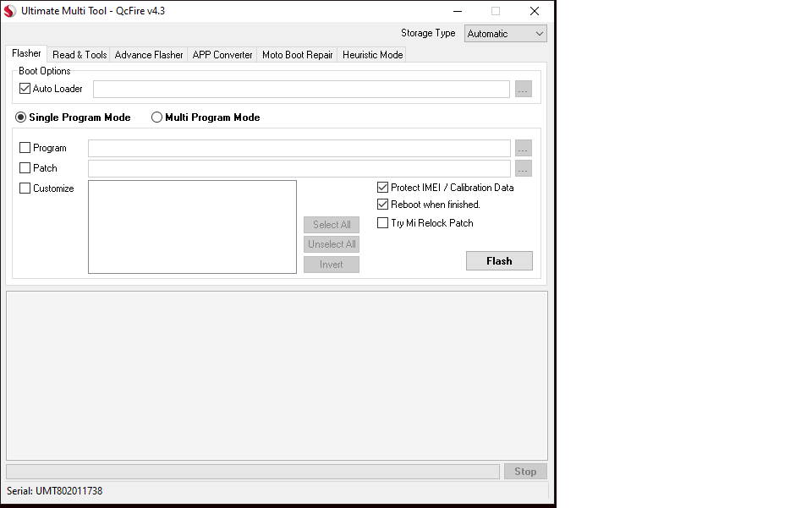Click the Stop button

[524, 472]
